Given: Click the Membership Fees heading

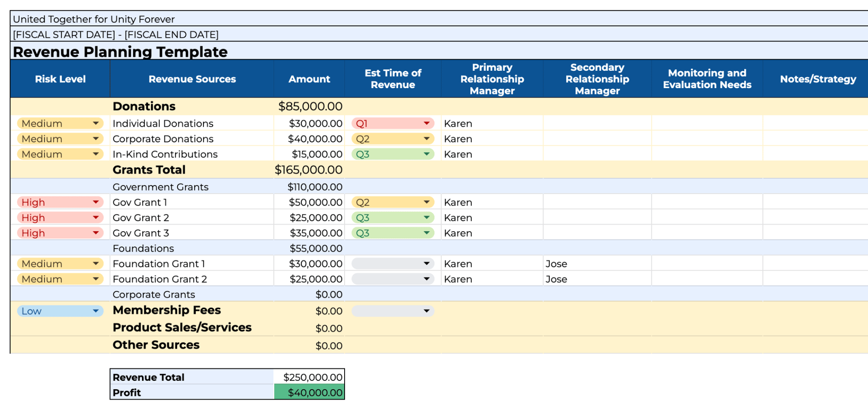Looking at the screenshot, I should 167,310.
